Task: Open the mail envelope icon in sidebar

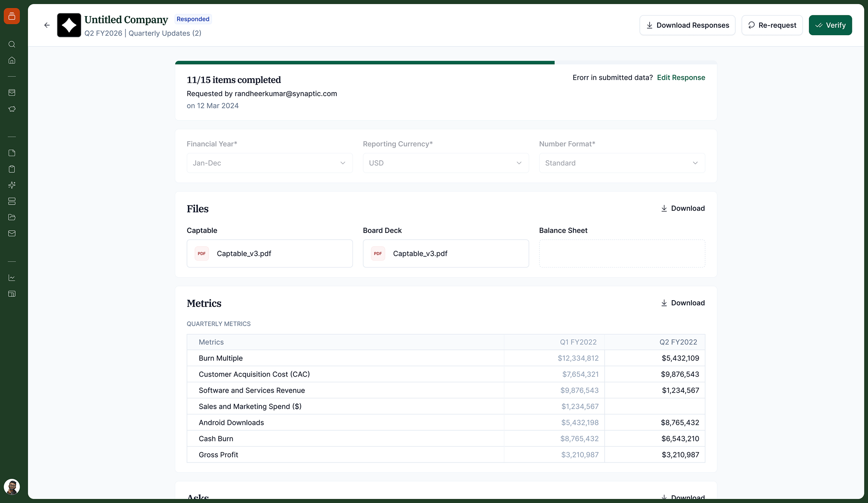Action: [x=12, y=233]
